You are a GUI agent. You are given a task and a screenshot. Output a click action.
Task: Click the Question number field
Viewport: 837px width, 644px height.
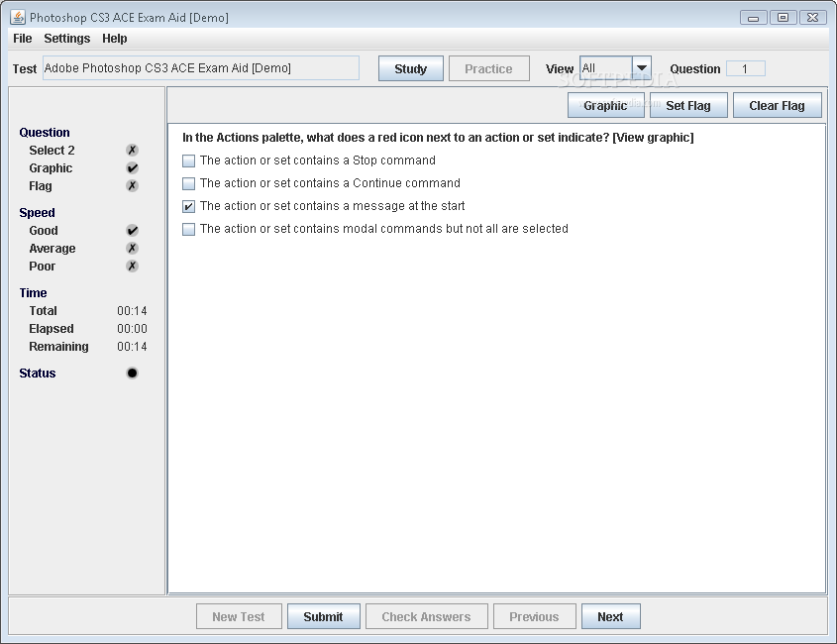pyautogui.click(x=746, y=68)
